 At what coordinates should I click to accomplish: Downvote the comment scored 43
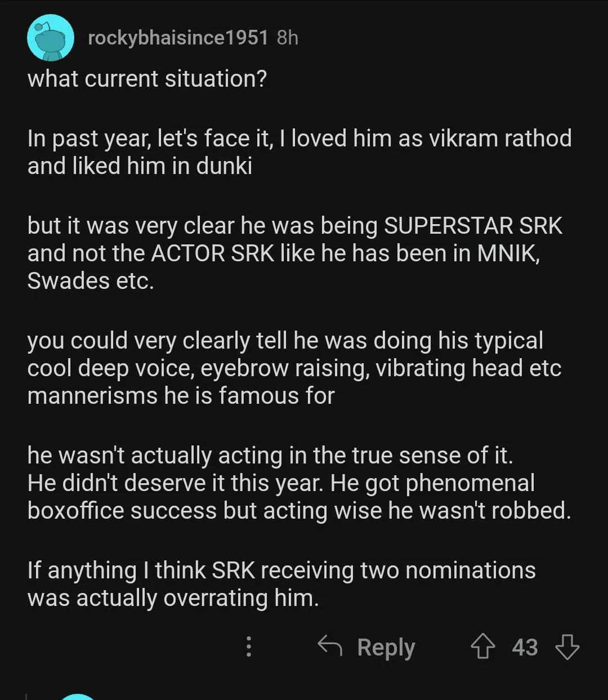point(567,647)
